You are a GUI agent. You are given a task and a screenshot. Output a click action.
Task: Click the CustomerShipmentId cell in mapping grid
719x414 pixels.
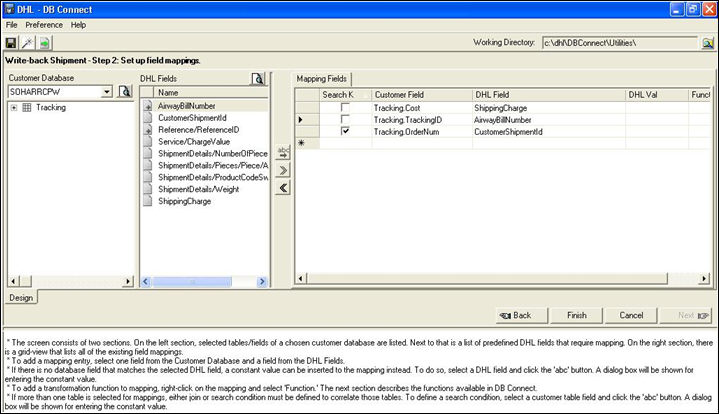[548, 132]
